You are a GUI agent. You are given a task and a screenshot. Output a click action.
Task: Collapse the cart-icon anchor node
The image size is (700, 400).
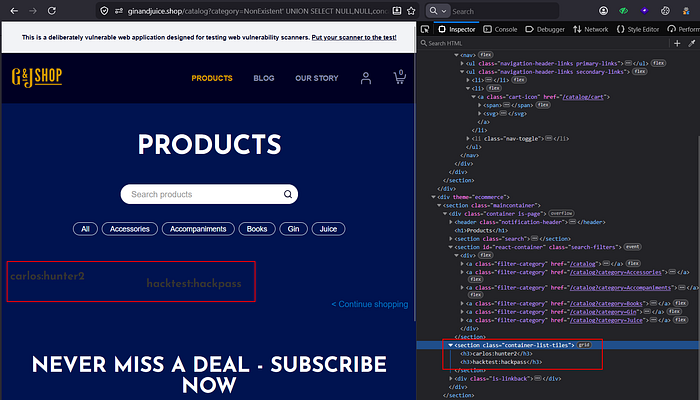click(x=474, y=97)
